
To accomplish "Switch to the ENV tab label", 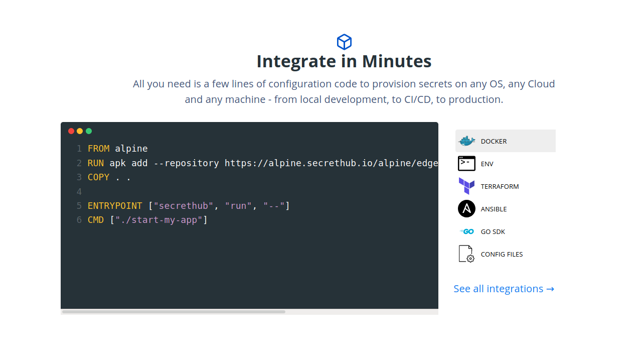I will [487, 164].
